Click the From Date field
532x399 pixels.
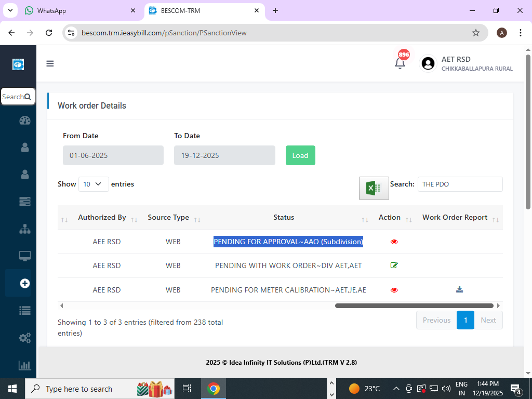pos(113,155)
